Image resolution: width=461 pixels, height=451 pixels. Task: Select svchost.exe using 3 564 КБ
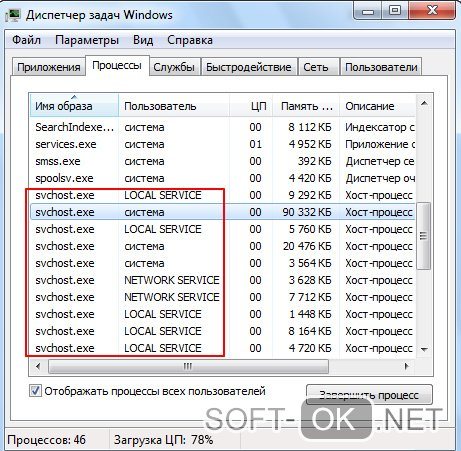point(223,263)
